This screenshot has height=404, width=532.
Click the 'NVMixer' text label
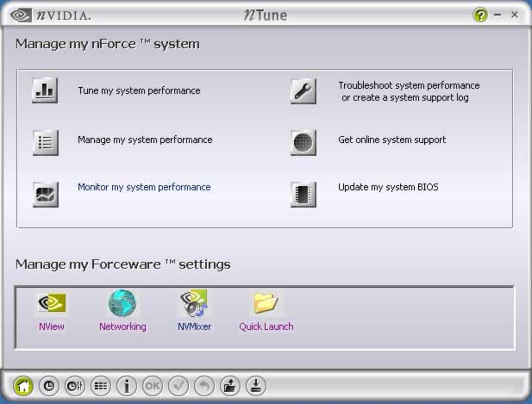point(195,326)
